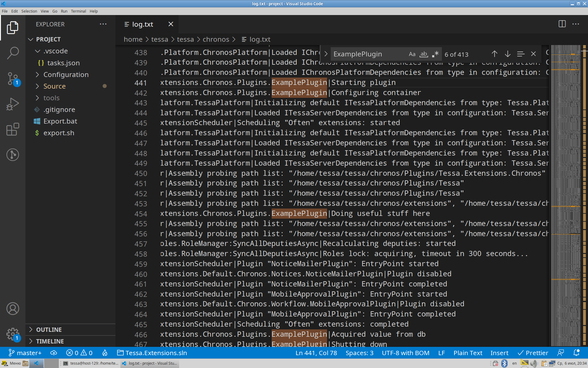588x368 pixels.
Task: Go to next match in find widget
Action: (507, 54)
